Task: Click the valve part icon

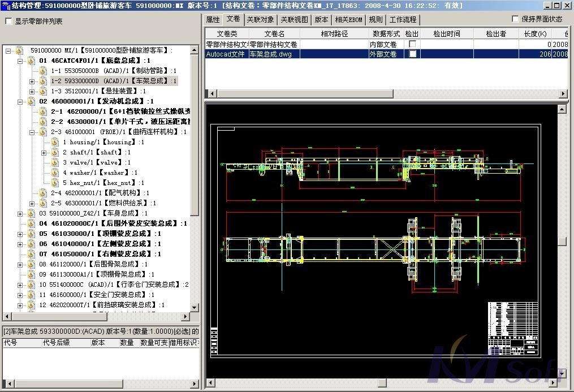Action: [55, 162]
